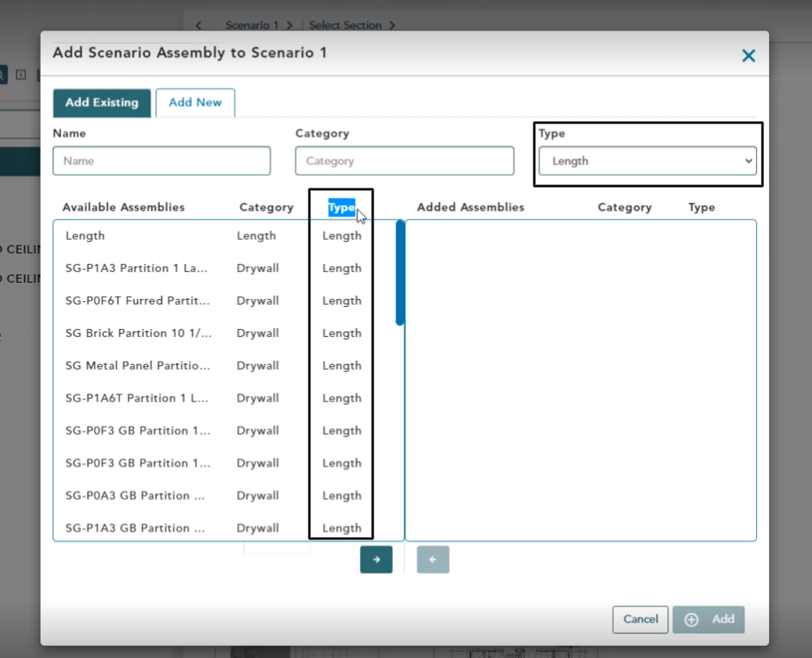Open the Type dropdown showing Length

pyautogui.click(x=648, y=161)
